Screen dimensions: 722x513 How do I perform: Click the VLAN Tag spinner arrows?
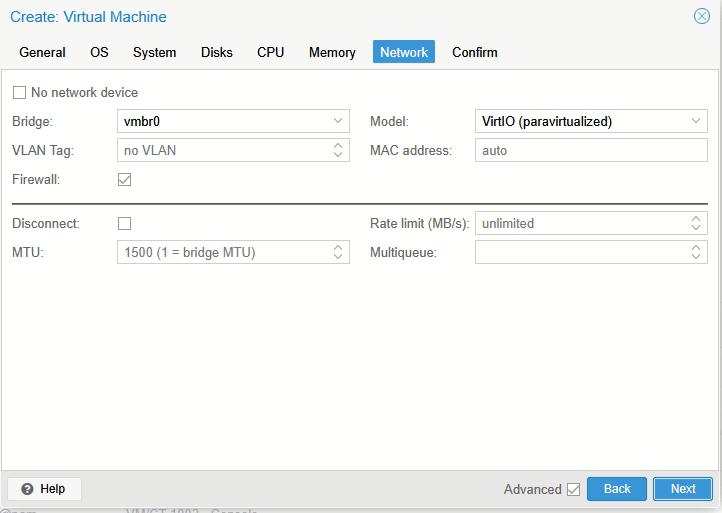tap(338, 151)
